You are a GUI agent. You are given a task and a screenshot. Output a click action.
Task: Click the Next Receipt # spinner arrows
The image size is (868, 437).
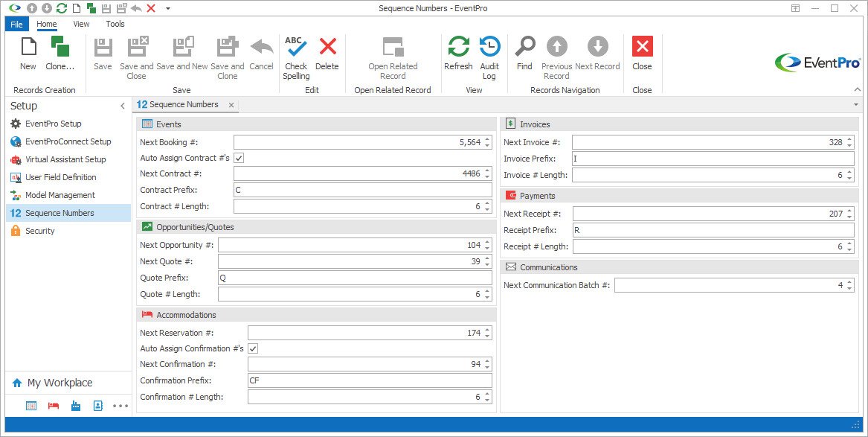pos(849,214)
